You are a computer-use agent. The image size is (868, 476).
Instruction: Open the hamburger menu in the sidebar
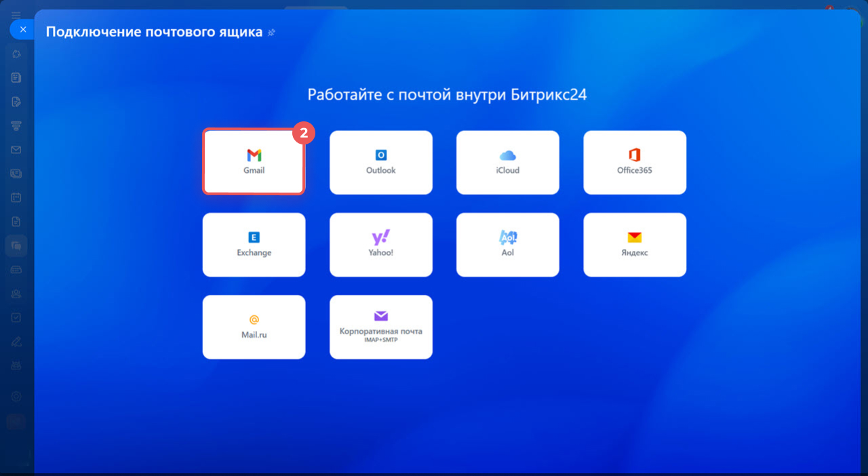point(16,15)
